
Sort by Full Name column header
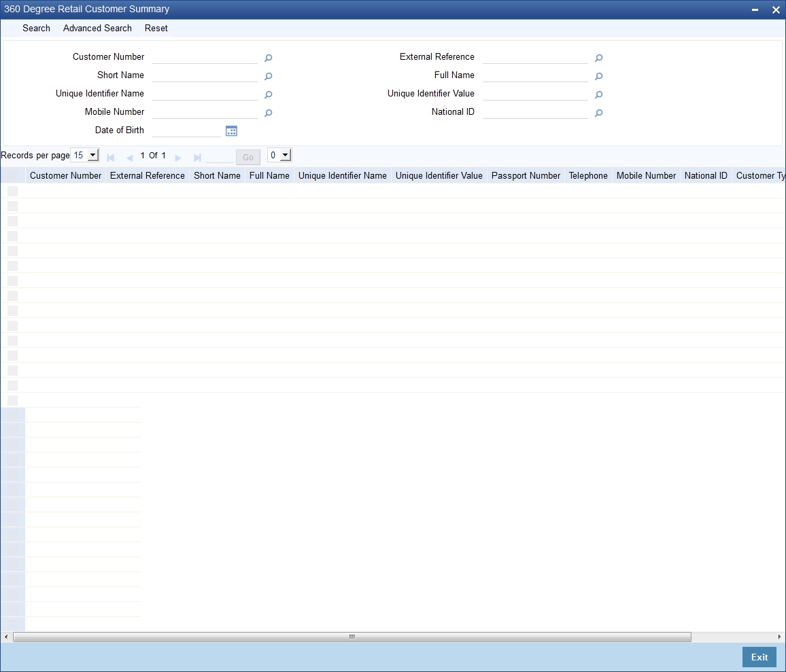[269, 175]
